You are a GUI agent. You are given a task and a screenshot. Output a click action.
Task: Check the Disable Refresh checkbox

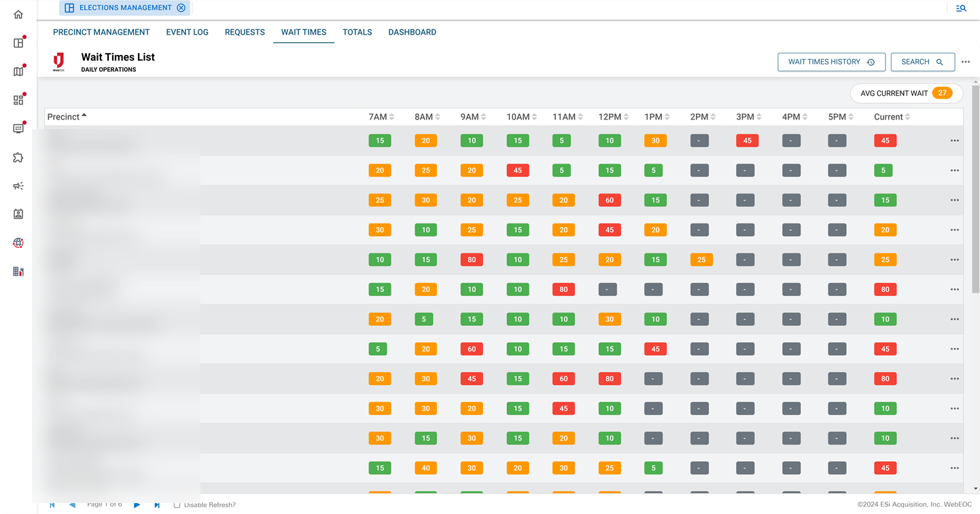(x=177, y=505)
